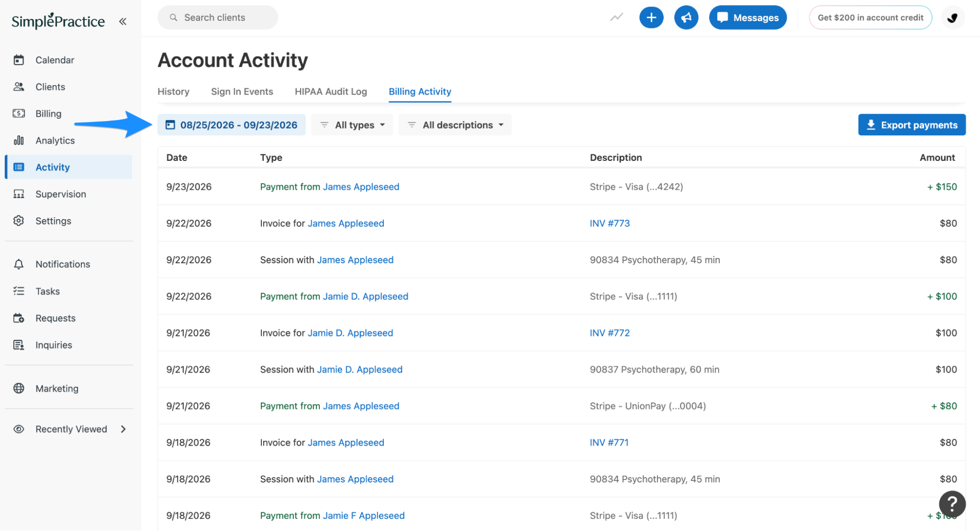This screenshot has height=531, width=980.
Task: Select Activity in the sidebar
Action: 69,167
